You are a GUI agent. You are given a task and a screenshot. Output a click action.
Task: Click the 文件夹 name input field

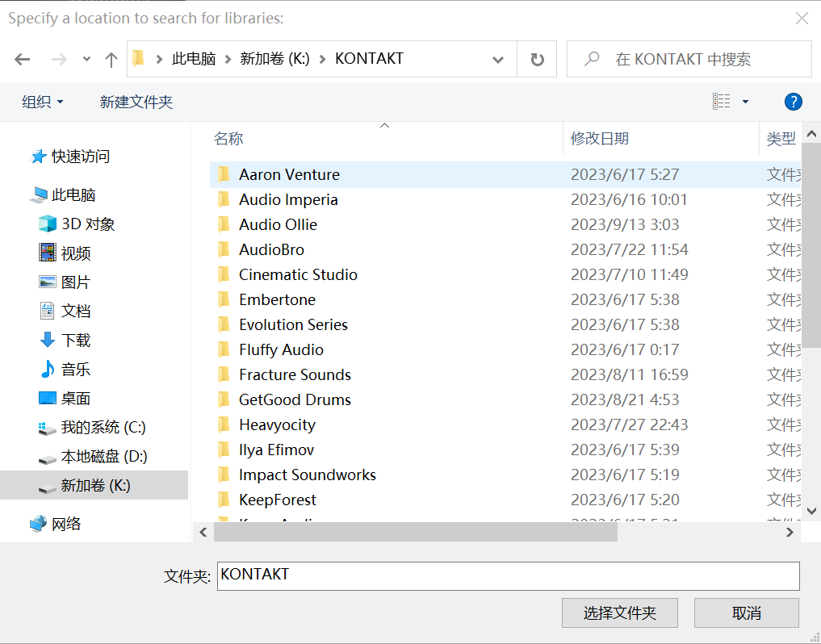click(x=508, y=576)
